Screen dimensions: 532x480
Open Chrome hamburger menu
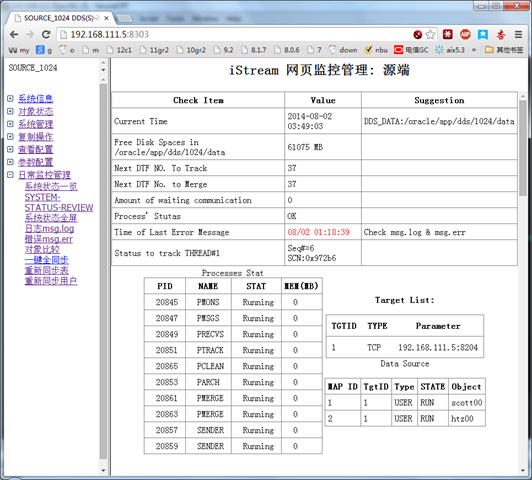tap(518, 34)
